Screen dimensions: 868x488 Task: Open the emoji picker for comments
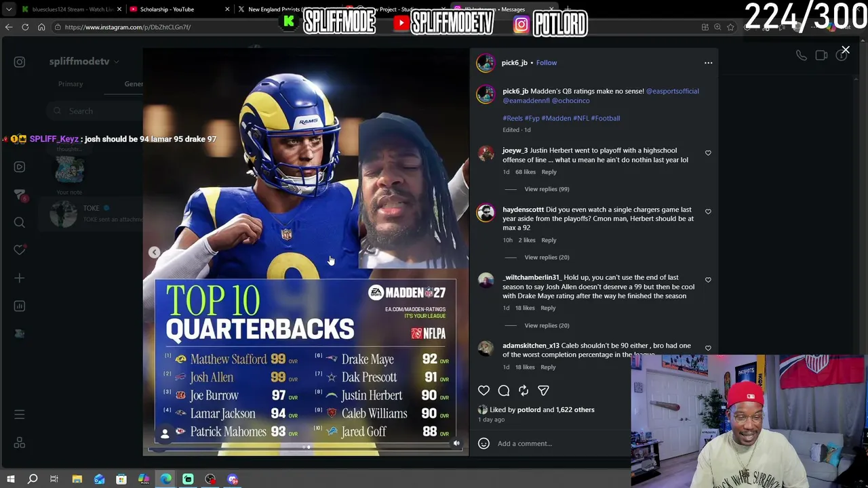pyautogui.click(x=484, y=443)
